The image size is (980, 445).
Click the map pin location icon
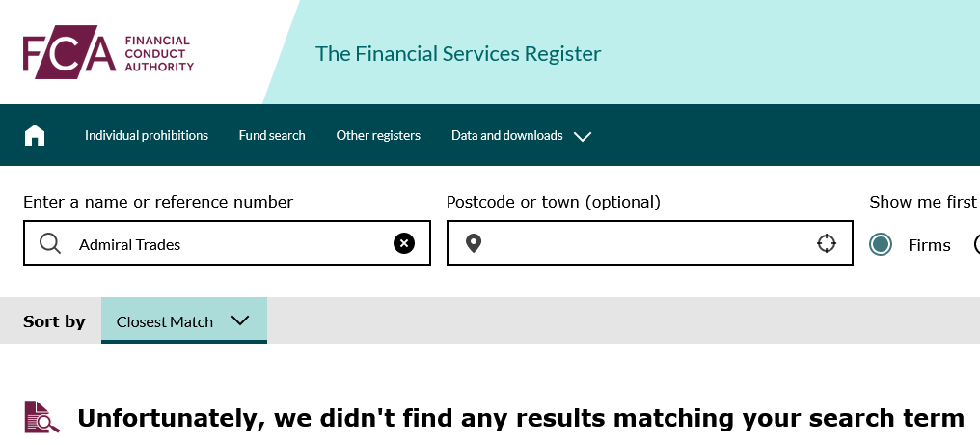click(474, 243)
